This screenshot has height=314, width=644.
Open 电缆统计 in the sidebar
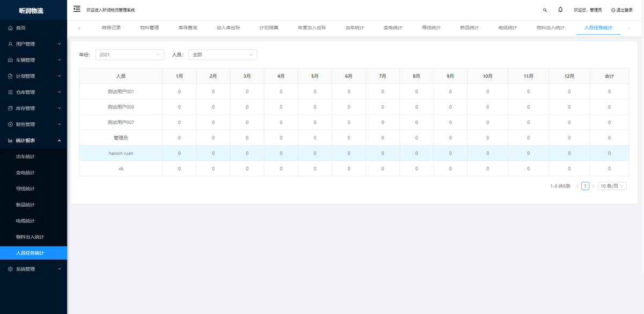pos(33,221)
